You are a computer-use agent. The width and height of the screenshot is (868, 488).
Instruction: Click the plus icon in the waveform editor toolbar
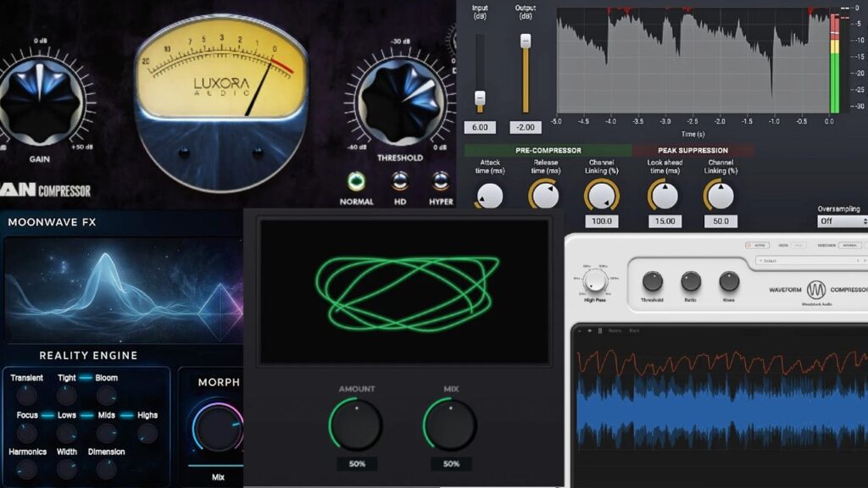tap(589, 330)
